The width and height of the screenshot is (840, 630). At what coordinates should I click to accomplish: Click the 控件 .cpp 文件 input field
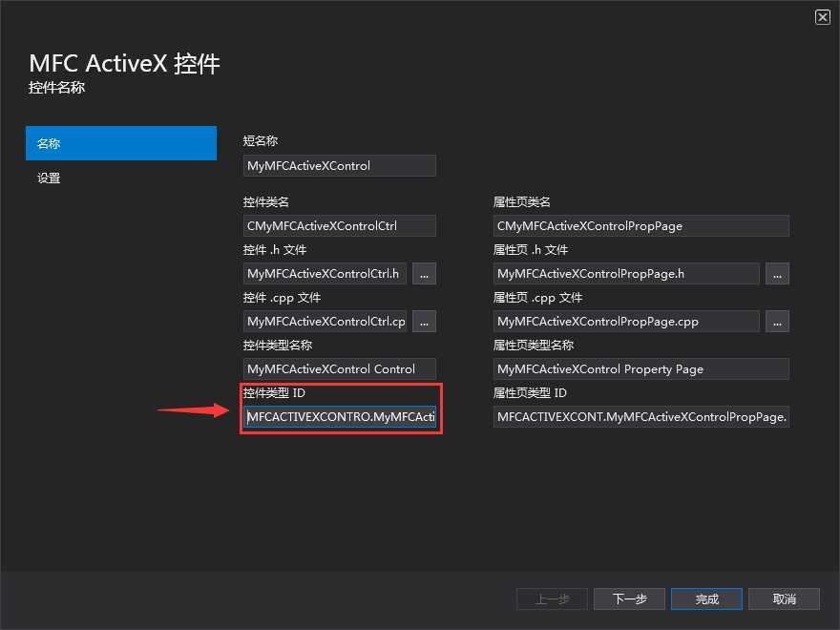click(x=325, y=321)
